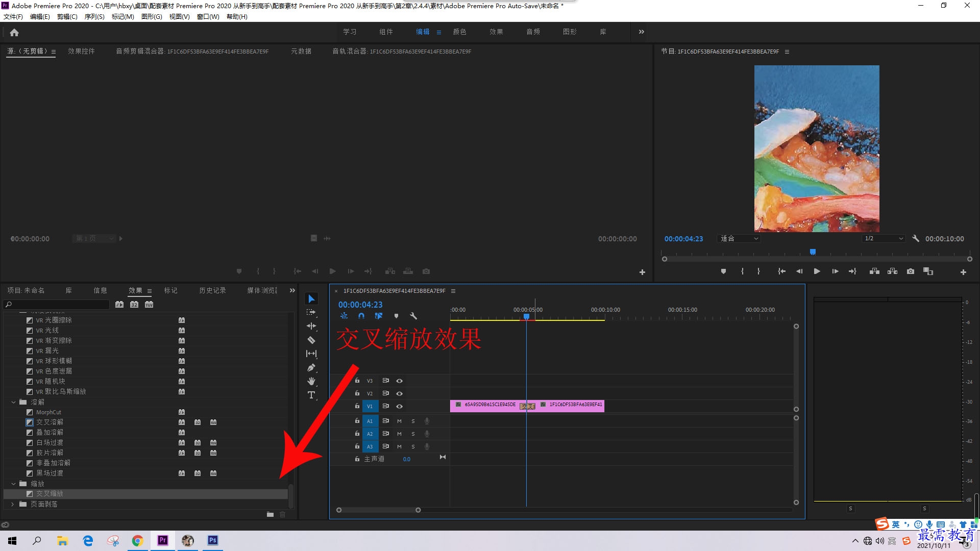Open the 1/2 playback resolution dropdown
The height and width of the screenshot is (551, 980).
[x=884, y=238]
